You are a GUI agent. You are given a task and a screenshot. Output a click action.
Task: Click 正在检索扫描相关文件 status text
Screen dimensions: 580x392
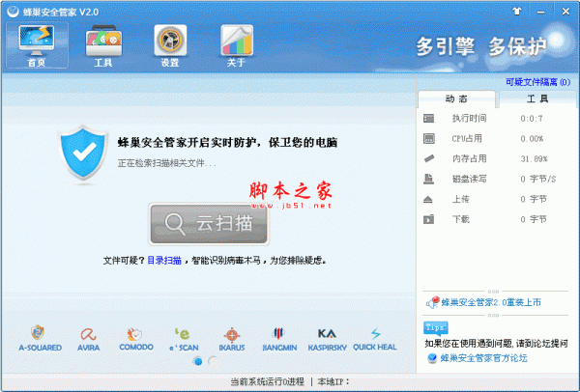coord(167,163)
